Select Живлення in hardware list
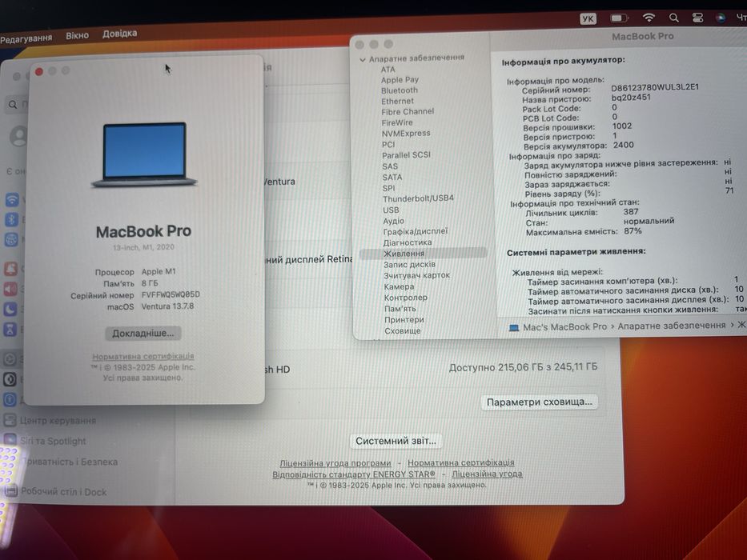This screenshot has height=560, width=747. coord(423,254)
